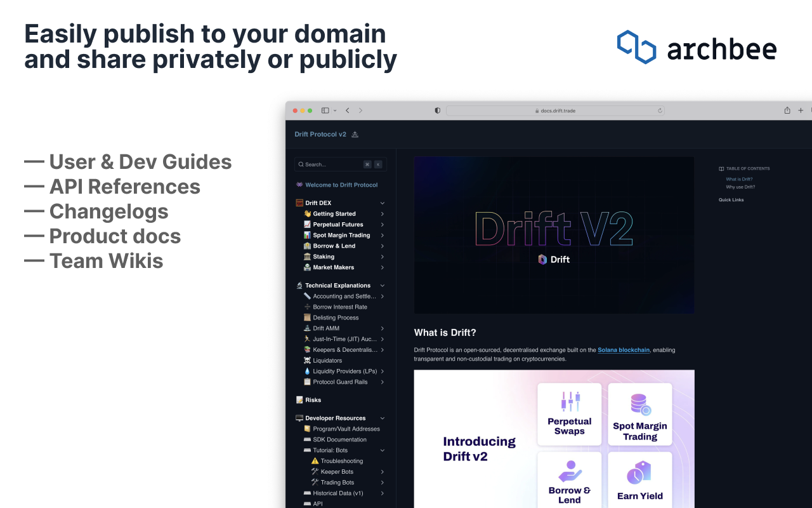Open Historical Data (v1) item
Viewport: 812px width, 508px height.
338,493
